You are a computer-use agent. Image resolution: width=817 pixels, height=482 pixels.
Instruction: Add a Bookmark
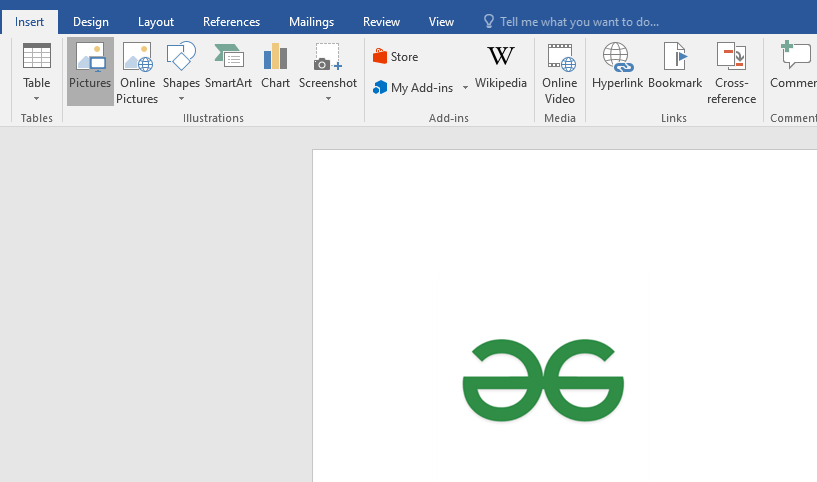pyautogui.click(x=675, y=66)
